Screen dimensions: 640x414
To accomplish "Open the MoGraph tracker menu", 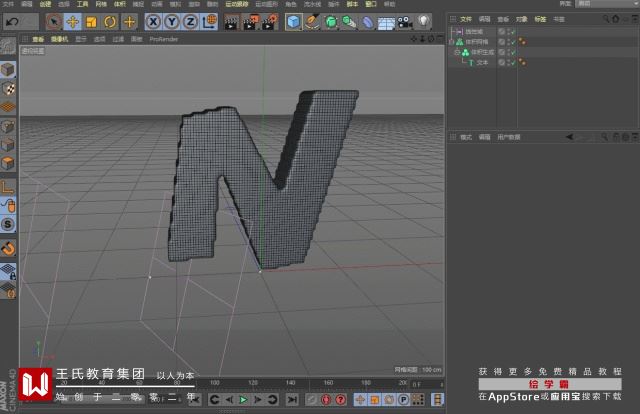I will coord(237,4).
